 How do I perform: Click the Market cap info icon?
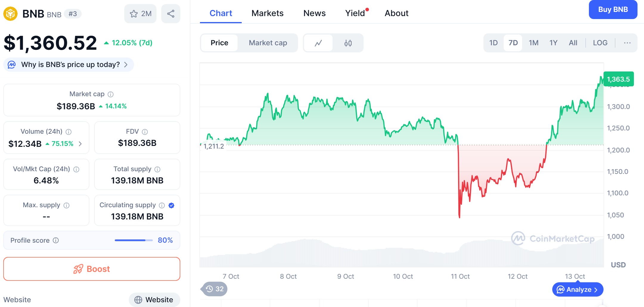point(111,94)
